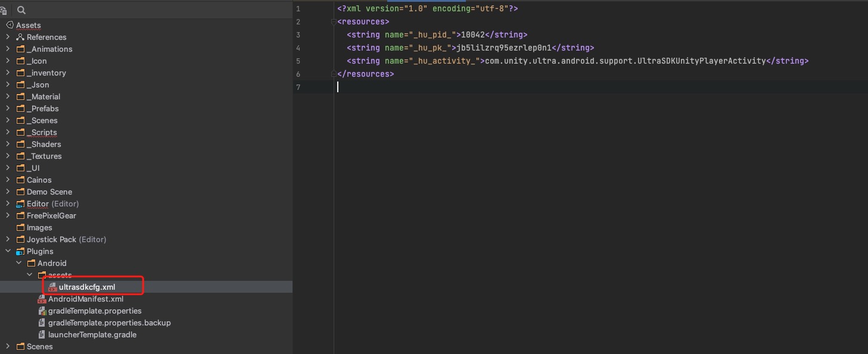Select the _Scenes folder label

point(42,120)
